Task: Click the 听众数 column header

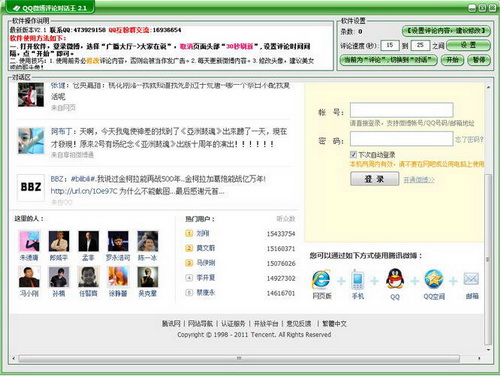Action: point(286,219)
